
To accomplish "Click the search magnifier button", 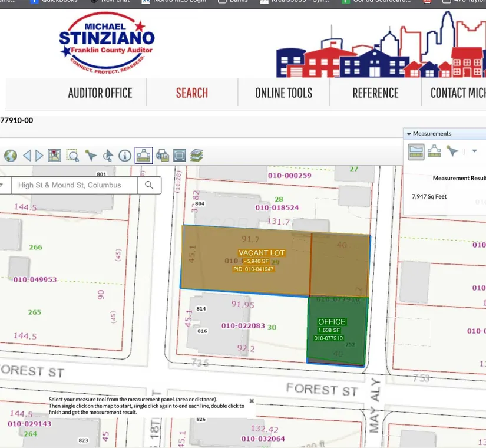I will [149, 185].
